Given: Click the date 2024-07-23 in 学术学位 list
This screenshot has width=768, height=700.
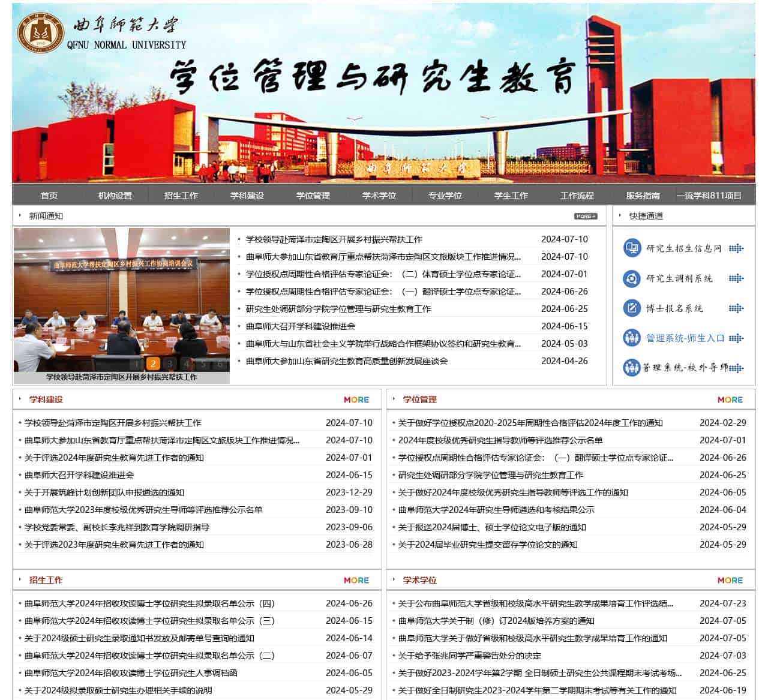Looking at the screenshot, I should [723, 603].
